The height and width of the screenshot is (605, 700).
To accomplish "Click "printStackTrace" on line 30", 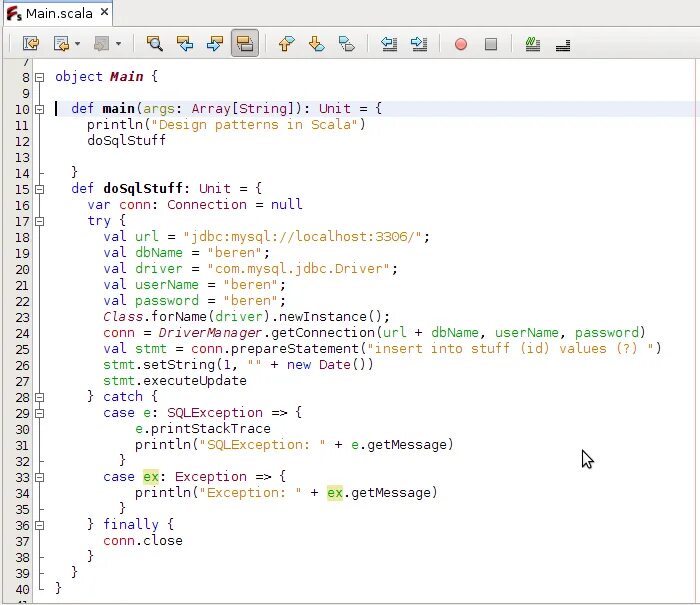I will click(x=211, y=429).
